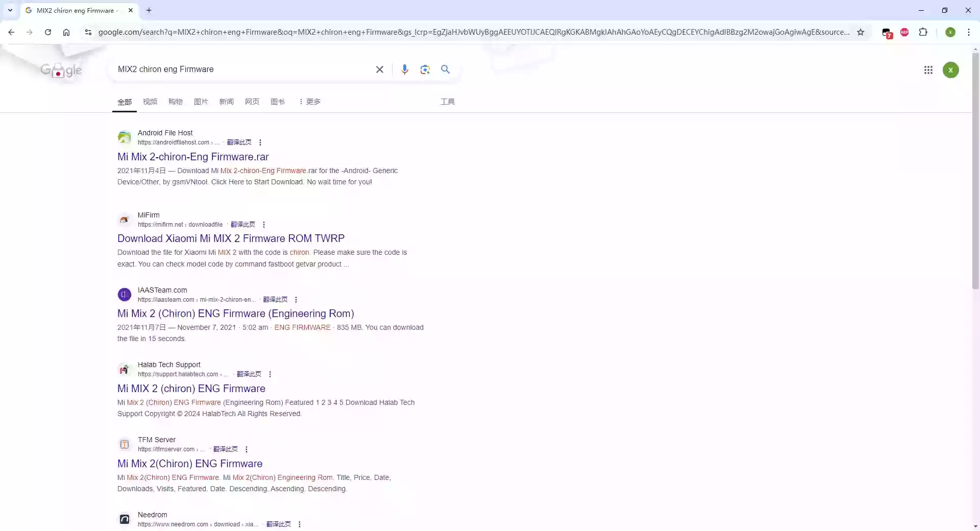Open the AdBlock Plus extension icon

tap(904, 32)
